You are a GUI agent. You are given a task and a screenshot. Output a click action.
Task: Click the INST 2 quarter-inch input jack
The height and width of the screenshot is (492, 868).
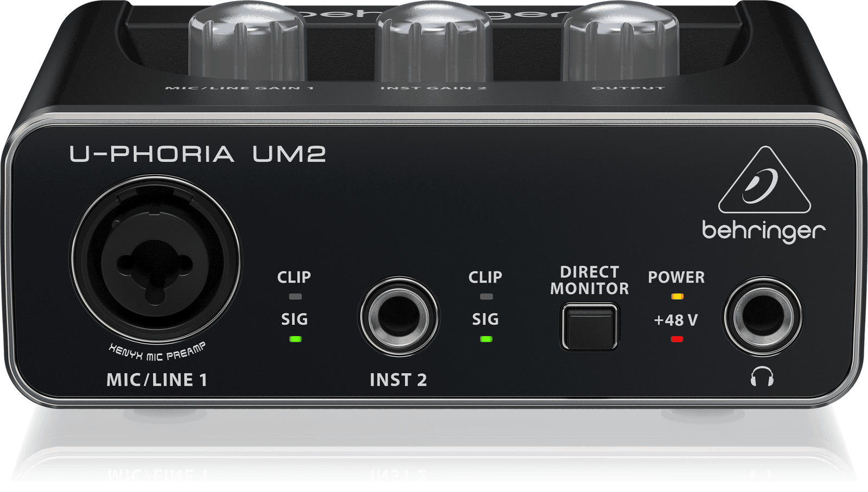pyautogui.click(x=398, y=317)
